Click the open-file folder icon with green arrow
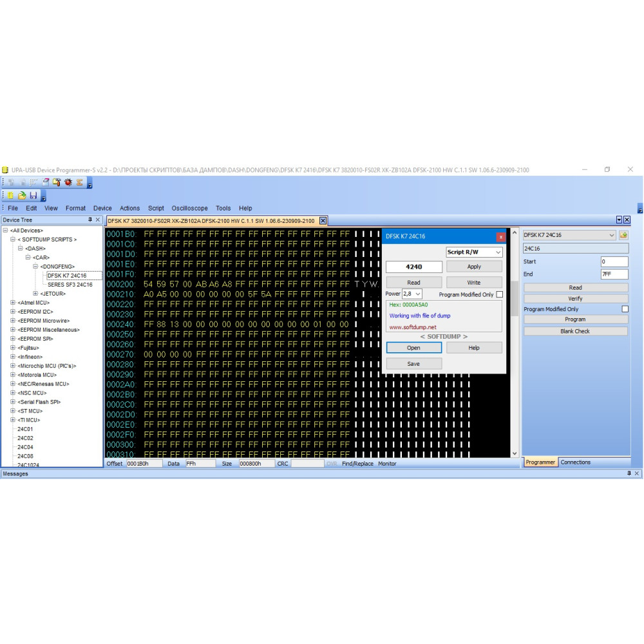This screenshot has width=644, height=644. [x=22, y=196]
